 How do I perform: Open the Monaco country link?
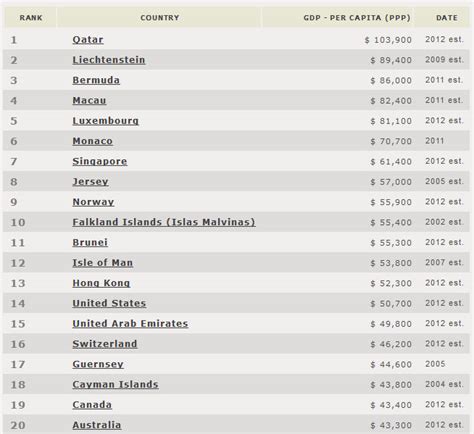point(93,141)
